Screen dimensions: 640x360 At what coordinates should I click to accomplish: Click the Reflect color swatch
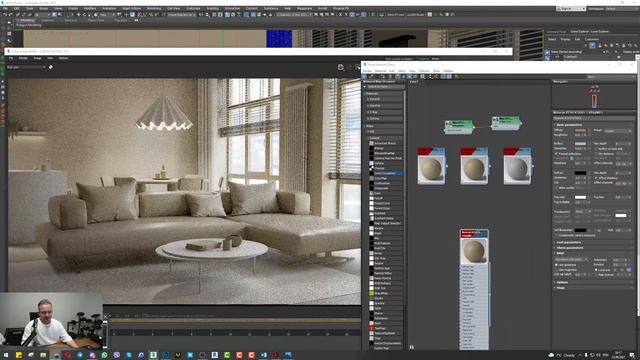[x=580, y=144]
